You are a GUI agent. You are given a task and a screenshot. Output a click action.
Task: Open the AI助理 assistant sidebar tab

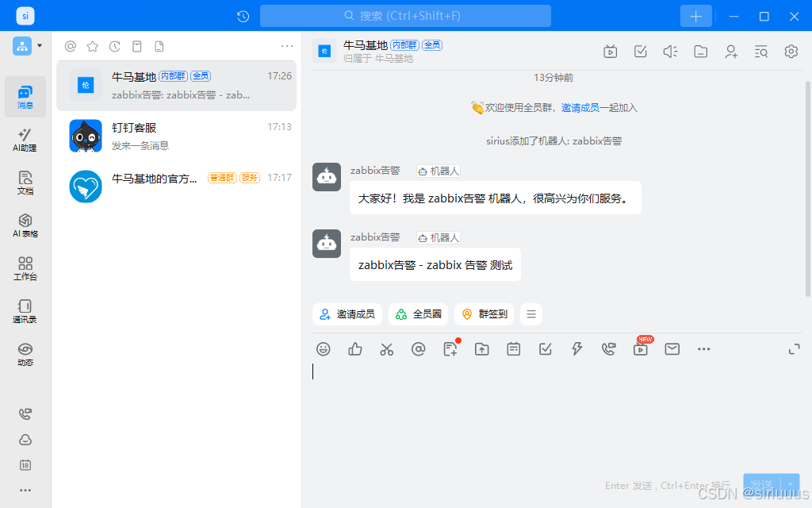[x=25, y=140]
